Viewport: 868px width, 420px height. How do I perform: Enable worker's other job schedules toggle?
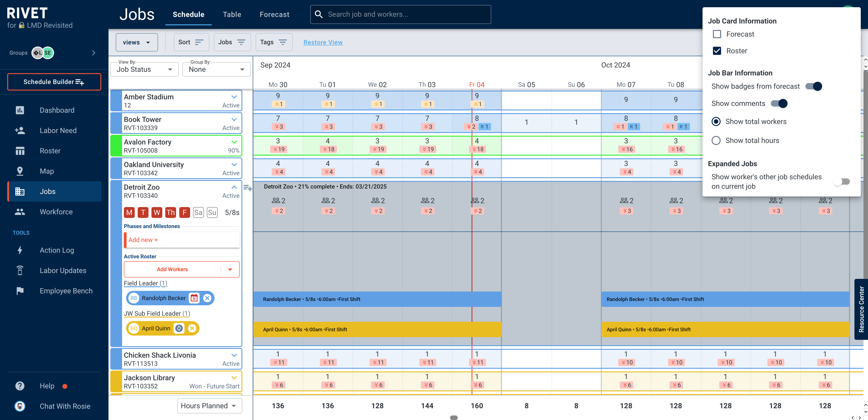pyautogui.click(x=841, y=182)
